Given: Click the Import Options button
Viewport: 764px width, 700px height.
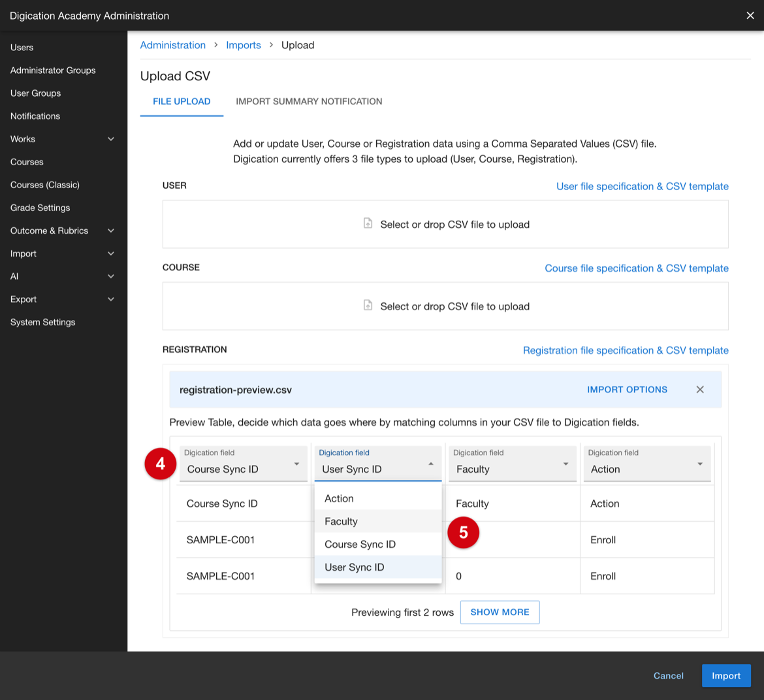Looking at the screenshot, I should [627, 389].
